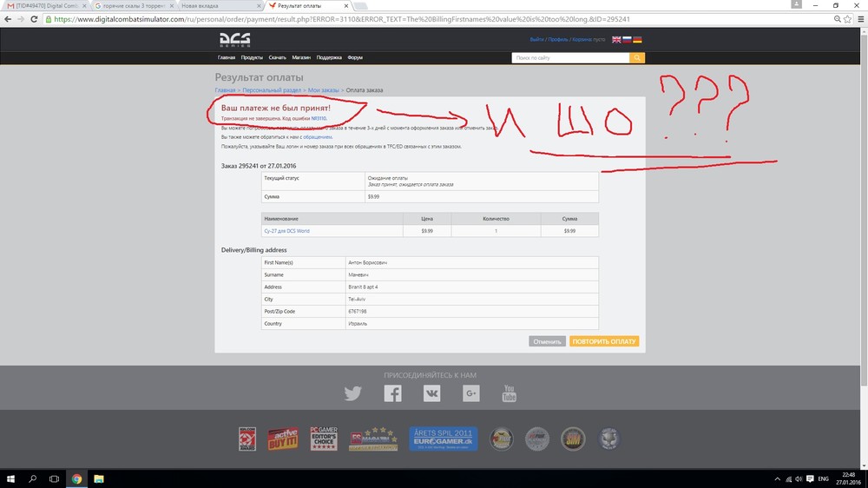Close the Результат оплаты tab
The width and height of the screenshot is (868, 488).
(x=346, y=5)
